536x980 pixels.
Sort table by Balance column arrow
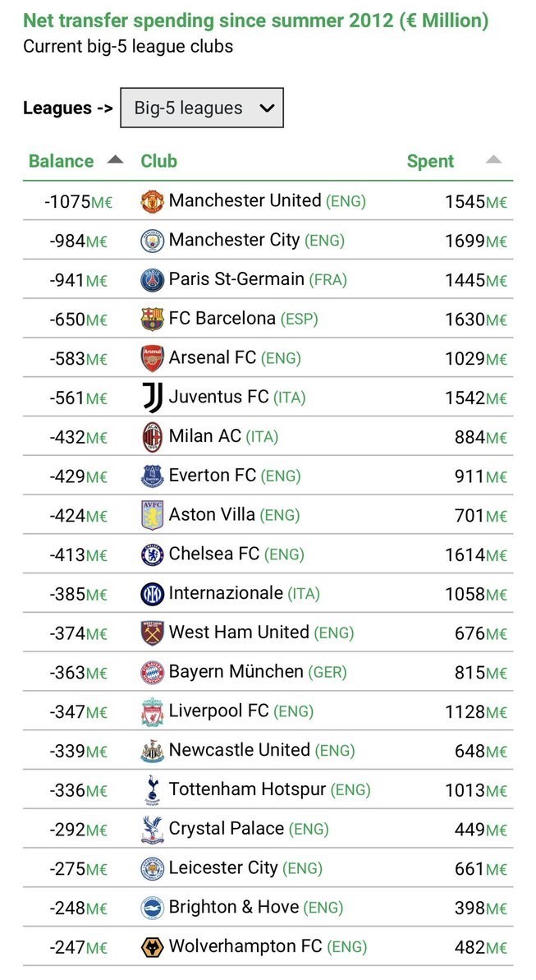coord(115,159)
